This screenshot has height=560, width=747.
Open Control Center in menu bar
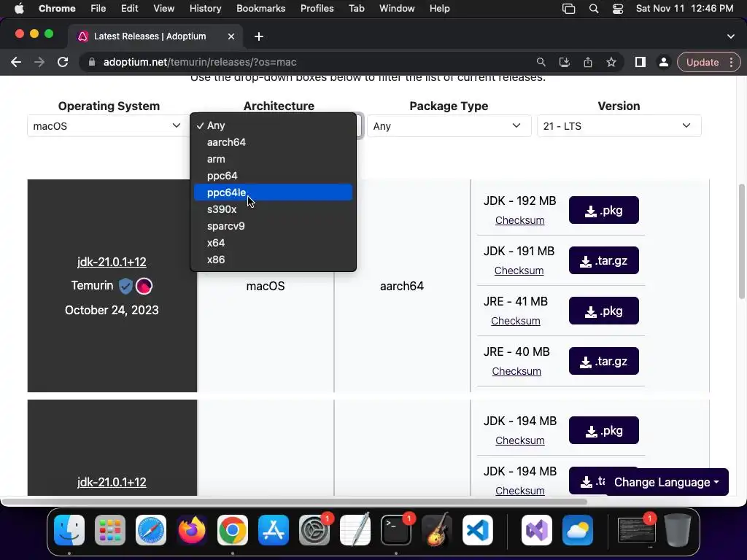(x=618, y=9)
